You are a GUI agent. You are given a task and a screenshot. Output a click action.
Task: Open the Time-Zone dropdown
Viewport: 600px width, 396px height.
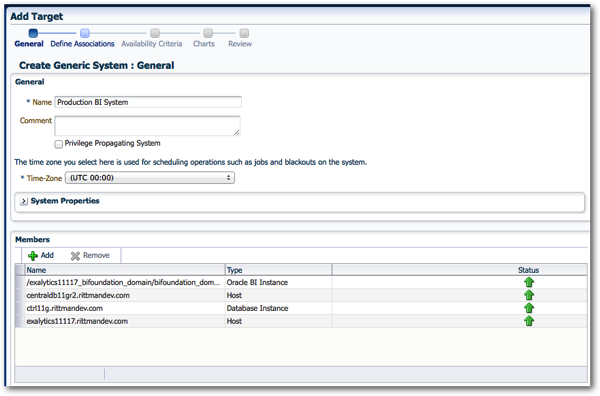[150, 178]
